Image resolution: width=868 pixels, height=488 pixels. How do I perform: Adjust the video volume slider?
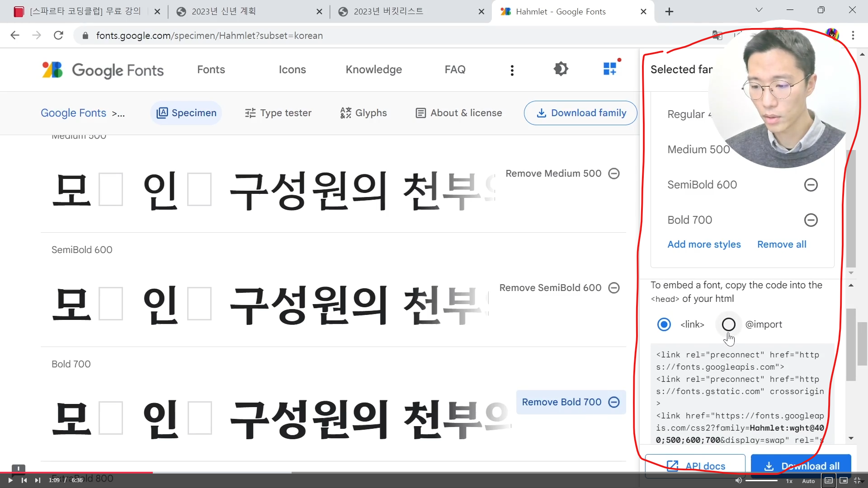click(761, 480)
